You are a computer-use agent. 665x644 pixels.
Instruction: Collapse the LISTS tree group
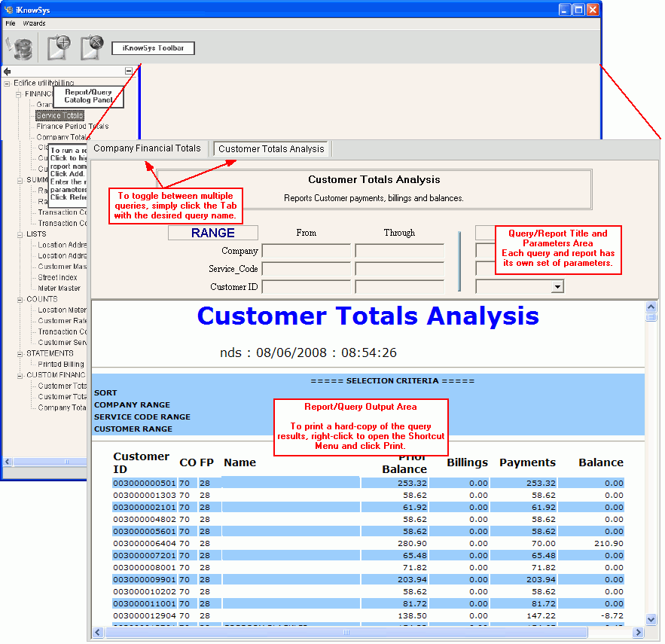20,234
